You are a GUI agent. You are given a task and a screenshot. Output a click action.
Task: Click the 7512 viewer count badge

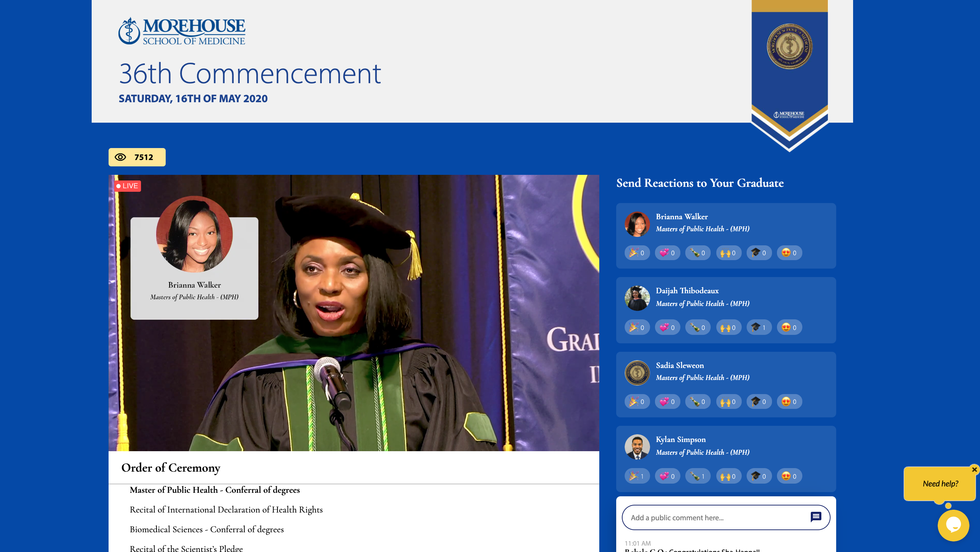[x=137, y=157]
